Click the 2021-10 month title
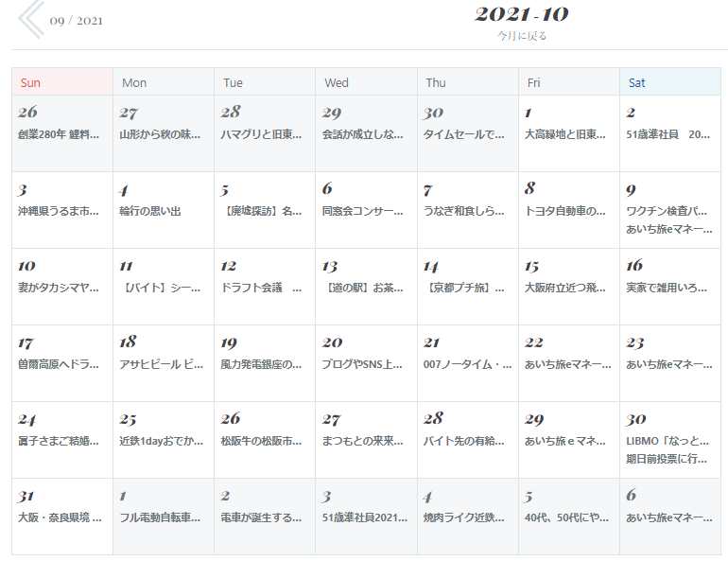This screenshot has width=728, height=561. coord(521,14)
